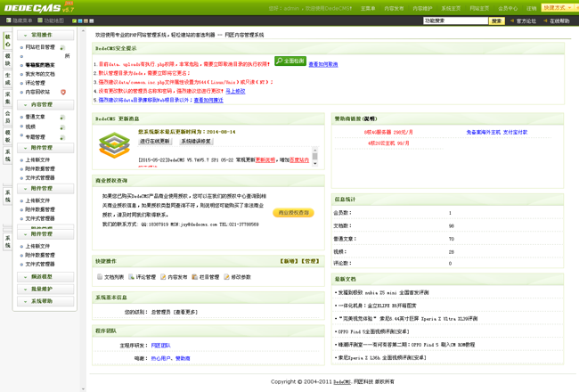Click the add icon beside 专题管理
The width and height of the screenshot is (579, 392).
(x=62, y=137)
